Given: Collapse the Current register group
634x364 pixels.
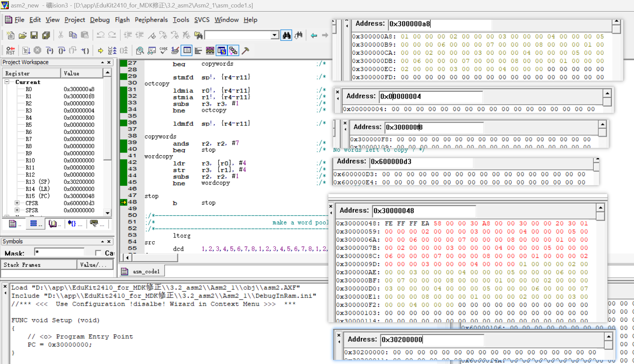Looking at the screenshot, I should click(x=7, y=82).
